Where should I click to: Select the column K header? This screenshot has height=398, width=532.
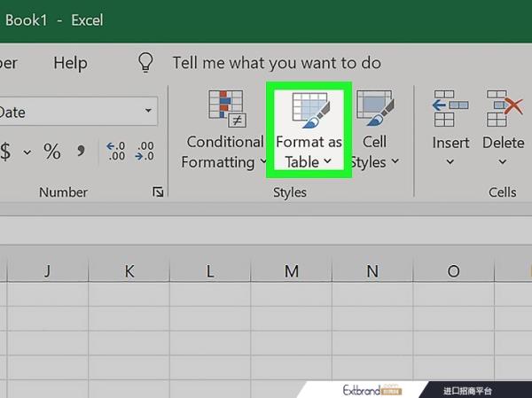(x=129, y=271)
